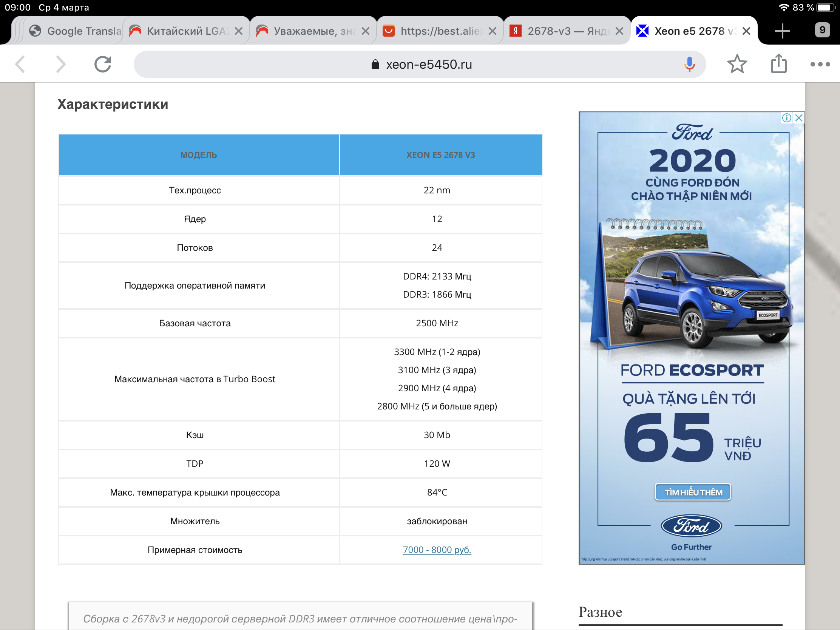Open the share sheet icon
The image size is (840, 630).
[778, 64]
